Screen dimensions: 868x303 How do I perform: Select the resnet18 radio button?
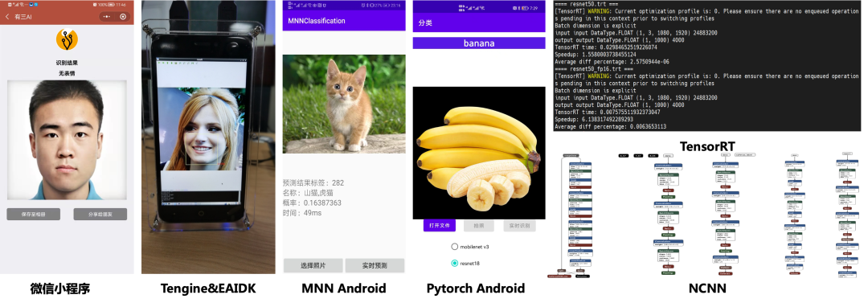tap(454, 263)
